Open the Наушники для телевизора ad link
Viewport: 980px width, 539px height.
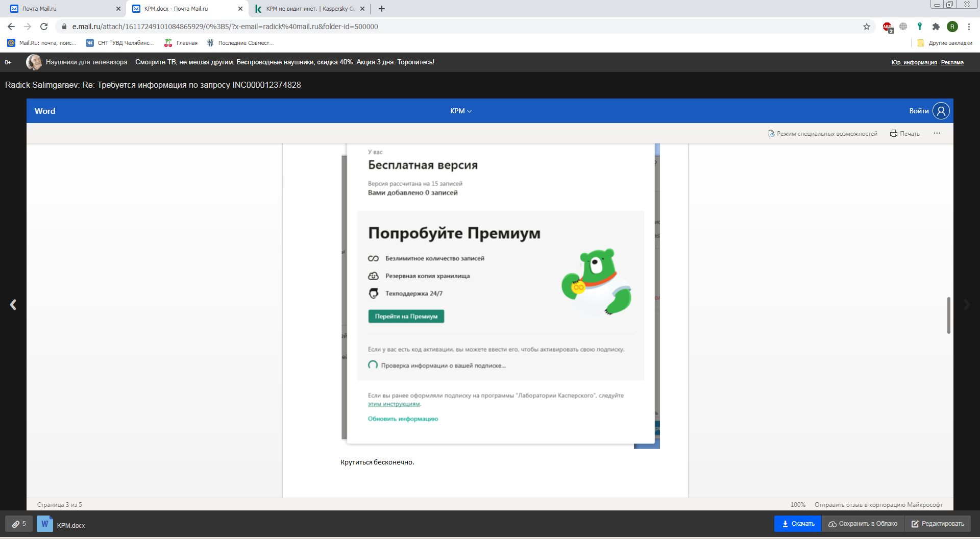(x=86, y=62)
